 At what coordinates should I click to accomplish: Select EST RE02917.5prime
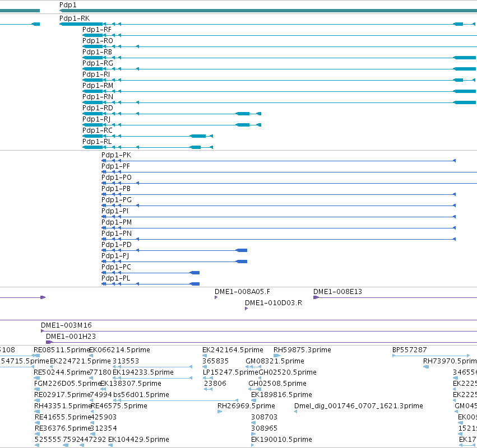(62, 395)
